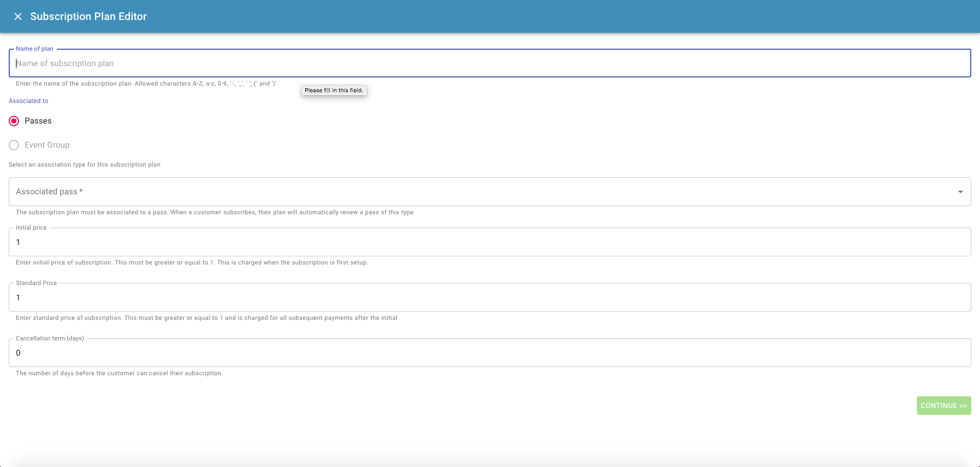Dismiss the 'Please fill in this field' tooltip
Image resolution: width=980 pixels, height=467 pixels.
point(334,90)
